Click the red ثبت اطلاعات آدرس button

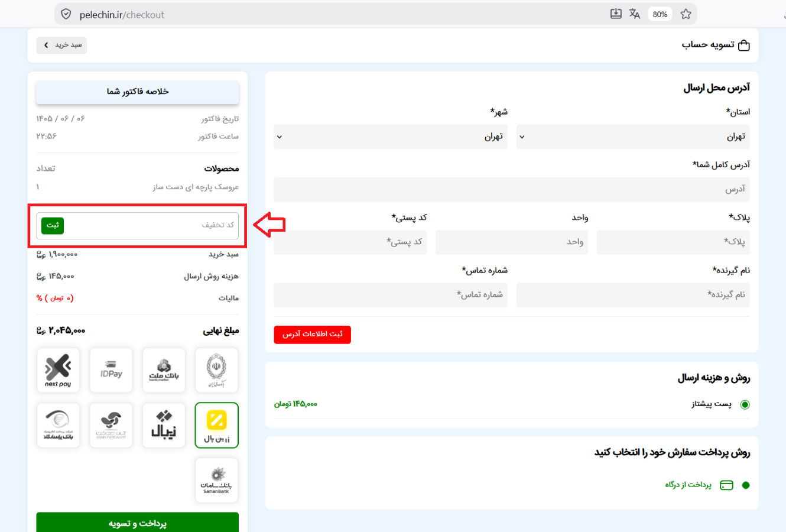(313, 335)
